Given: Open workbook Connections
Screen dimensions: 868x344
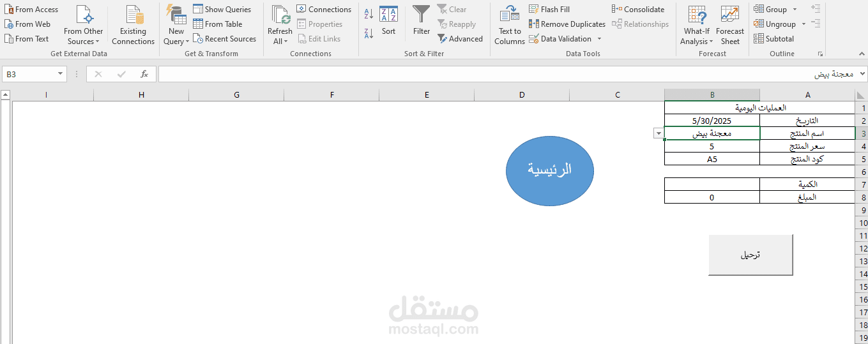Looking at the screenshot, I should point(324,10).
